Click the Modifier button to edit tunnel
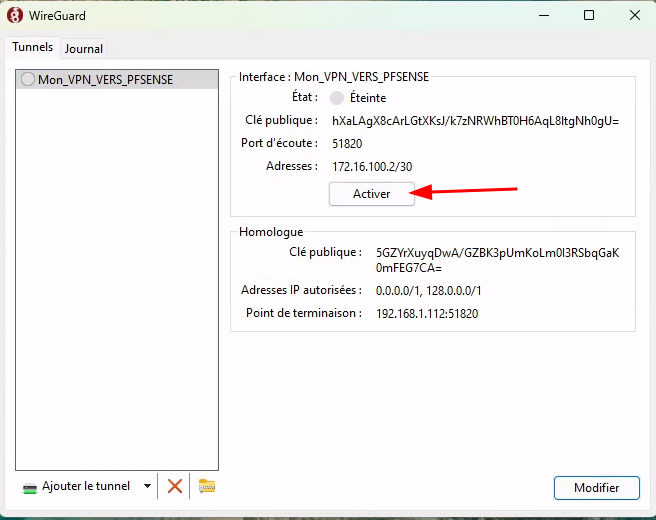Viewport: 656px width, 520px height. click(x=596, y=488)
